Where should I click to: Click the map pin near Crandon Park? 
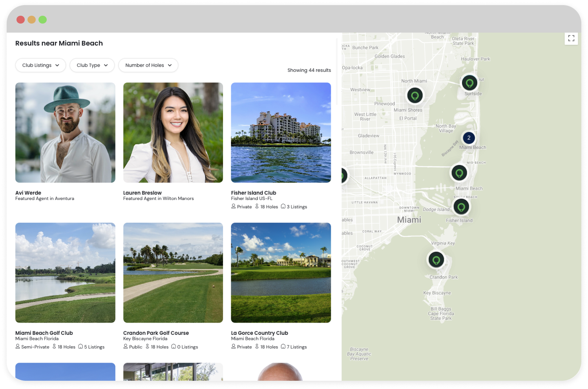click(x=436, y=260)
